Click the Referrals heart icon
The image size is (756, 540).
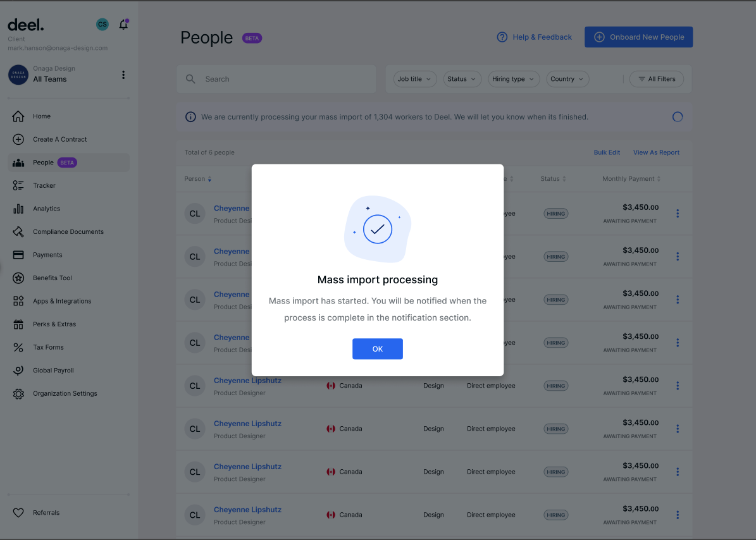point(18,513)
